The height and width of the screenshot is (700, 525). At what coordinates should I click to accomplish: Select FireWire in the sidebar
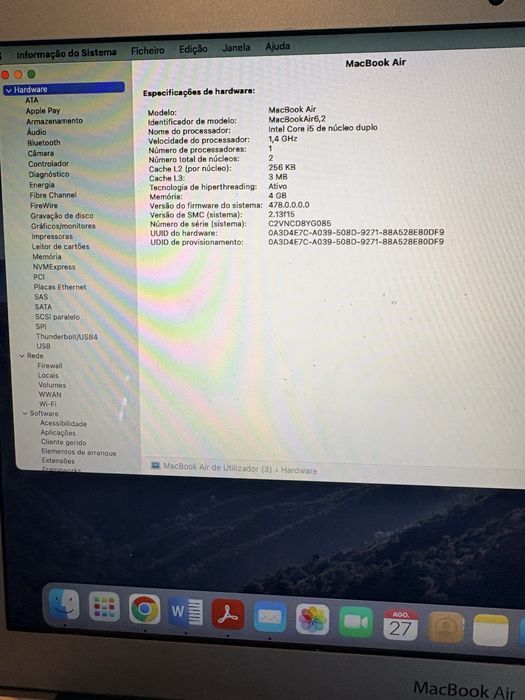point(44,205)
